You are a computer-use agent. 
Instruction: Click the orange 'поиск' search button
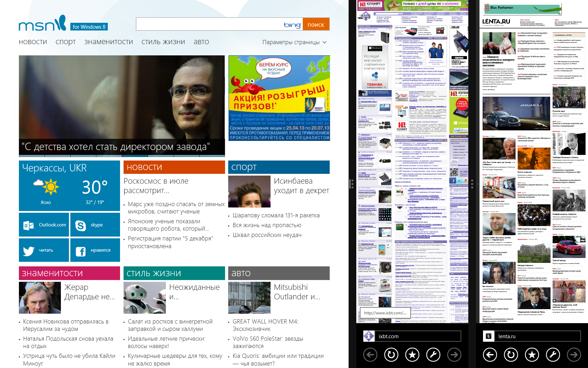point(316,25)
